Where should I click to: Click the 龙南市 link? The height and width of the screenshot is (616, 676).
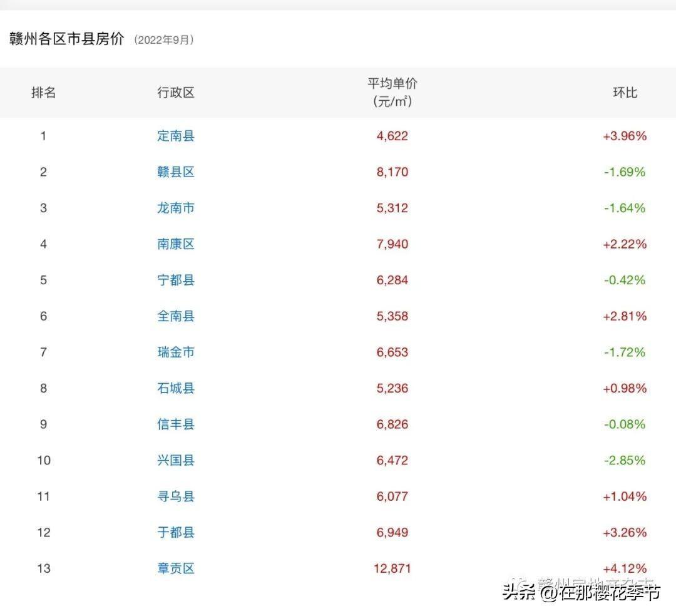175,208
